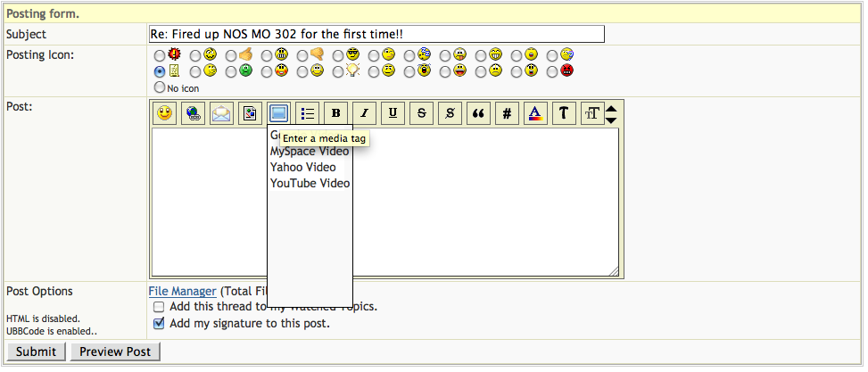Click the bulleted list toolbar icon
This screenshot has height=372, width=868.
coord(308,113)
